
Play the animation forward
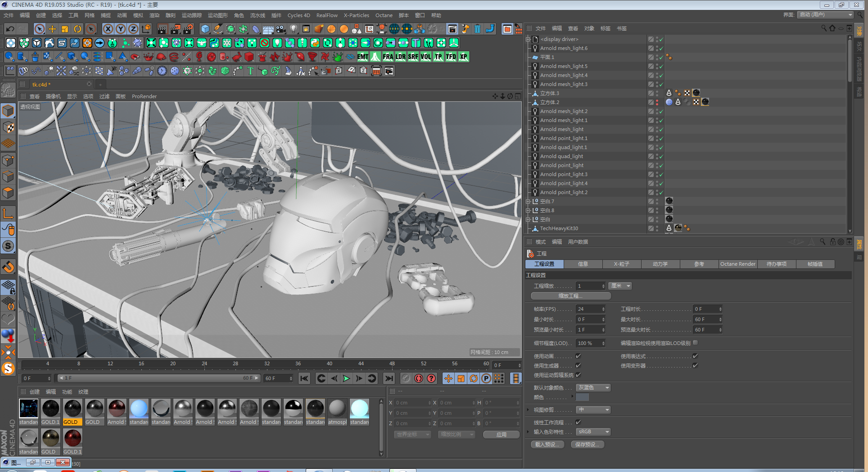(x=346, y=378)
